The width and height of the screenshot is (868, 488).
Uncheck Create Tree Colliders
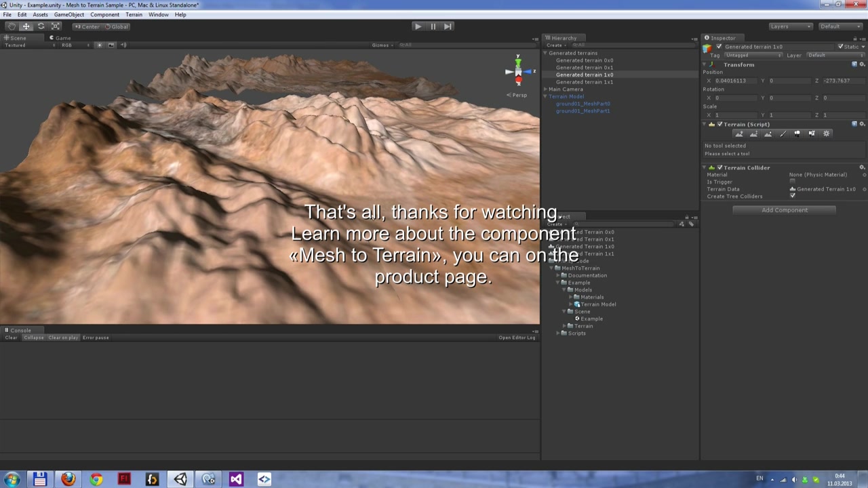point(793,196)
